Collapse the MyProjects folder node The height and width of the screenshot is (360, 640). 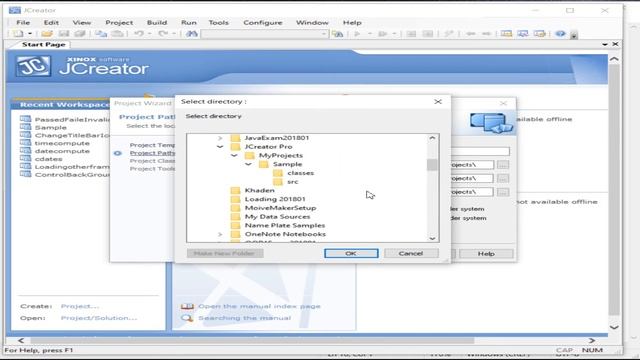pos(234,156)
